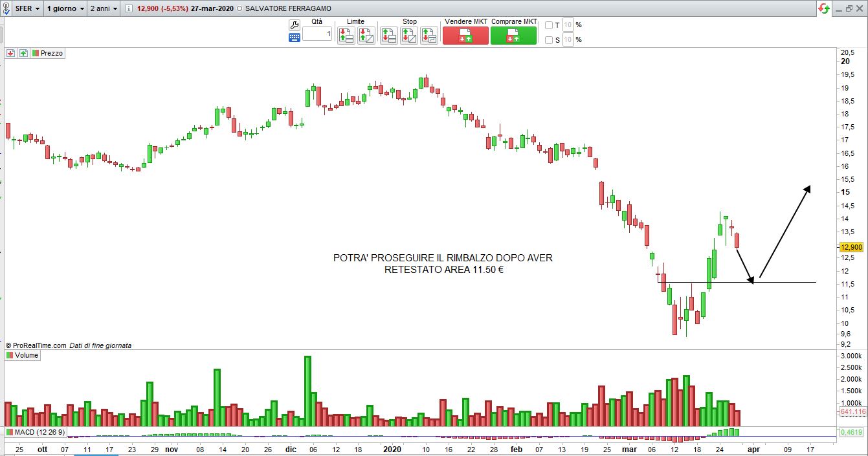868x456 pixels.
Task: Enable the S percentage checkbox
Action: pyautogui.click(x=549, y=40)
